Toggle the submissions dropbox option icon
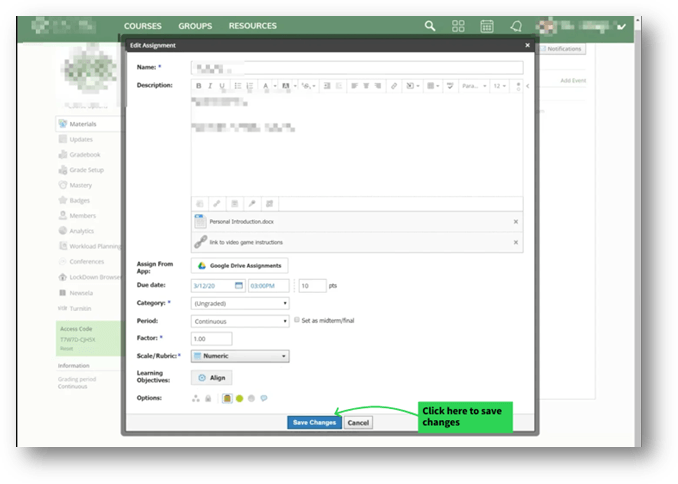The image size is (678, 484). pos(227,398)
